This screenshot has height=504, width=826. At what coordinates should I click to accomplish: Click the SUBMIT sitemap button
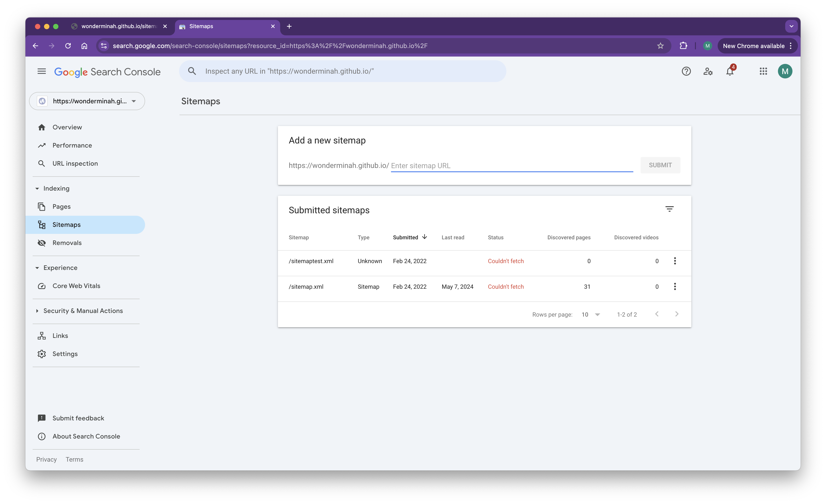pyautogui.click(x=660, y=165)
